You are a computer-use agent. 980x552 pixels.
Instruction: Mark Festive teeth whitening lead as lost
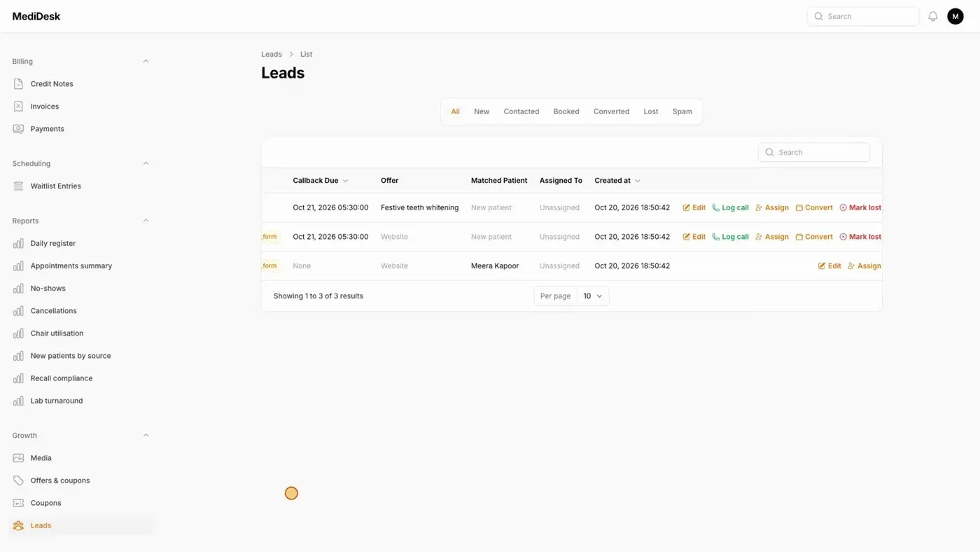(x=860, y=208)
